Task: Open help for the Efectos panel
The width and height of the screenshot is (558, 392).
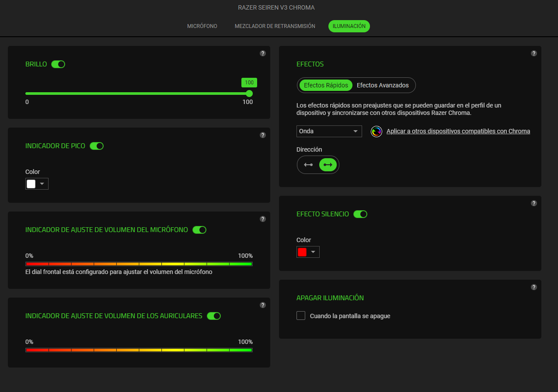Action: click(534, 53)
